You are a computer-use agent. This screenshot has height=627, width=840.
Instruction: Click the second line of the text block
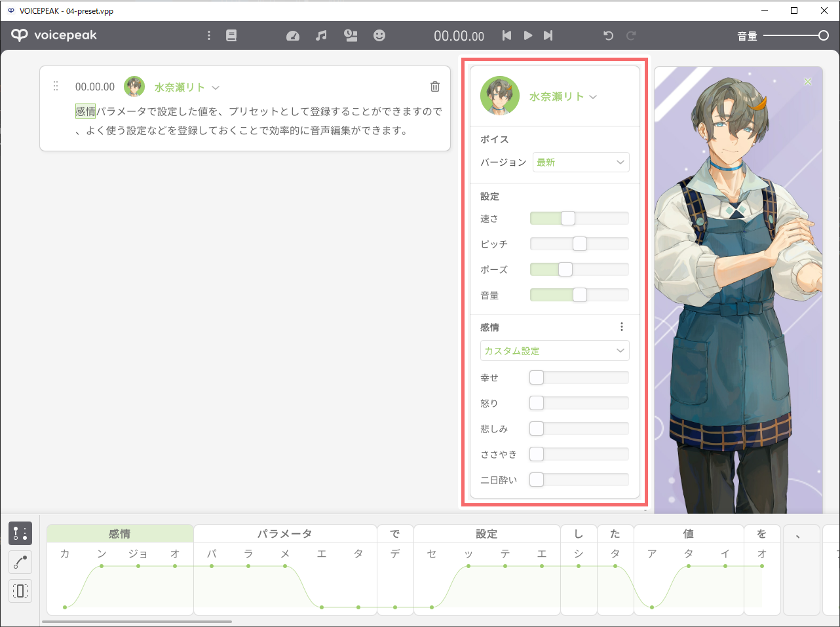242,130
